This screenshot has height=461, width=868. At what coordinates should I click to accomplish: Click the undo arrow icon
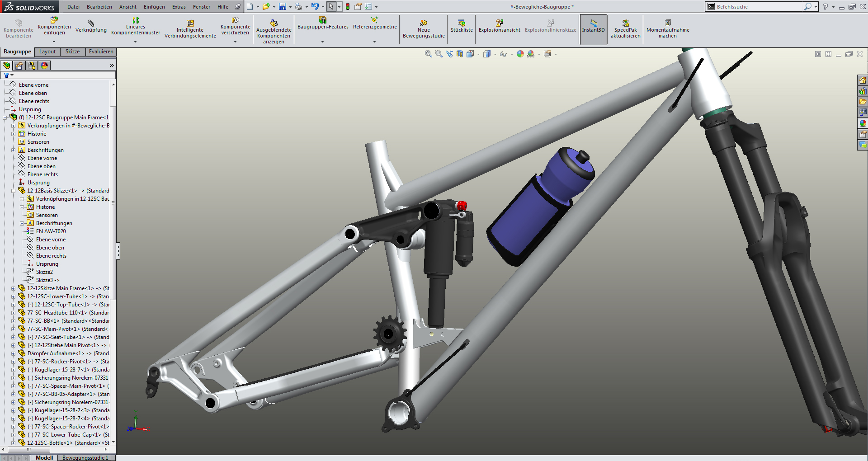point(315,6)
